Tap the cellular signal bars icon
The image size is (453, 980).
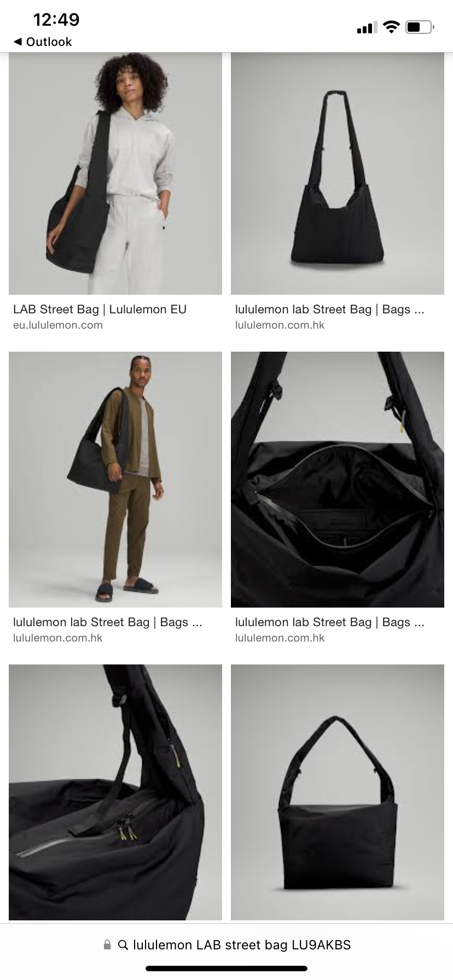click(367, 27)
